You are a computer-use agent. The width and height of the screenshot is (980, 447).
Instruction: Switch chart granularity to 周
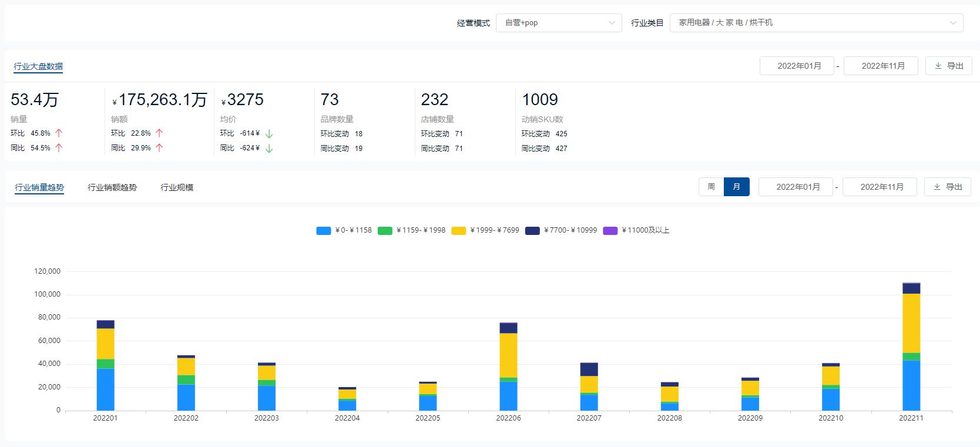pos(711,187)
